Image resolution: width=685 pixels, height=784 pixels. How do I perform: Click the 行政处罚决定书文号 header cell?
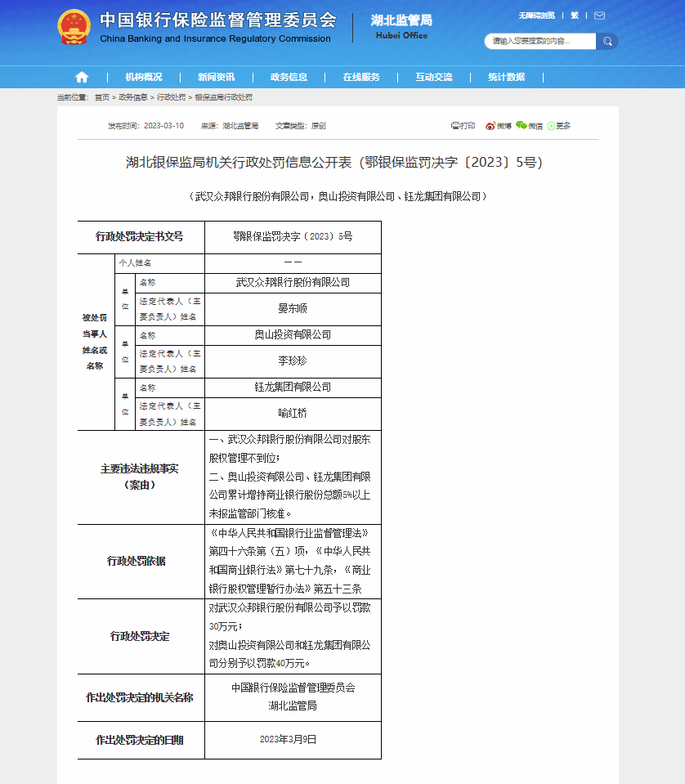pos(141,237)
